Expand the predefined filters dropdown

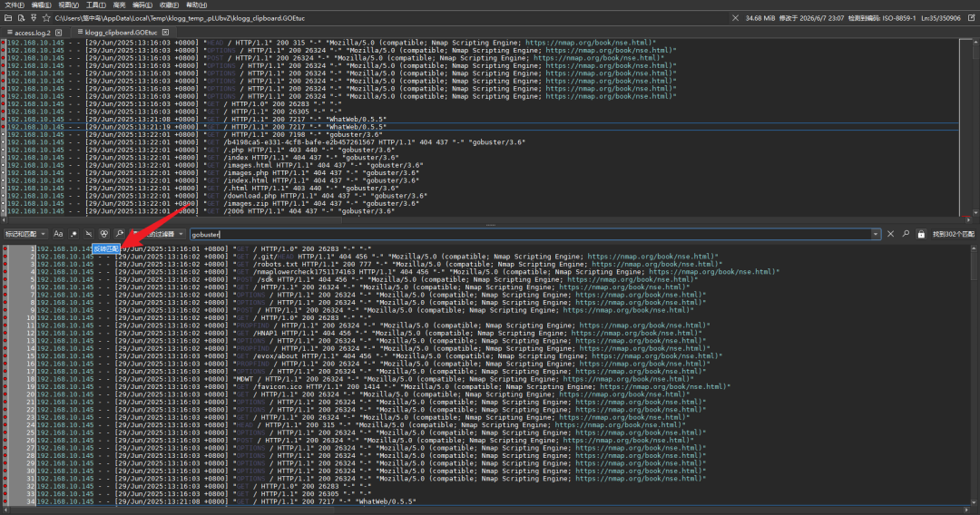[158, 234]
